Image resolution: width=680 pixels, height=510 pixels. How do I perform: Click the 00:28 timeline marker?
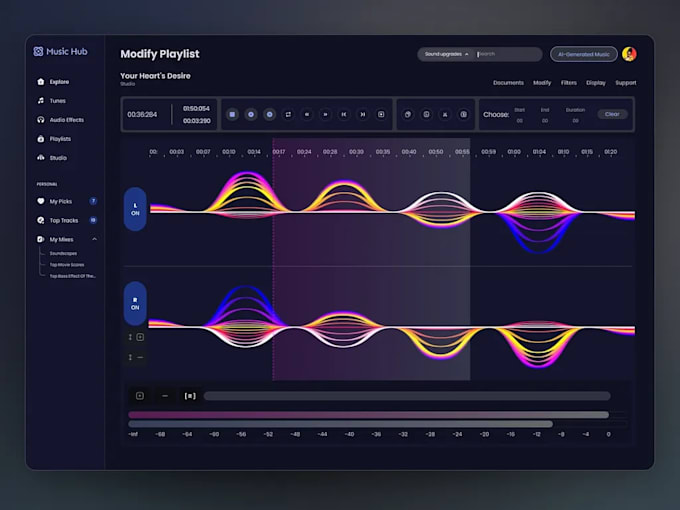click(x=330, y=152)
